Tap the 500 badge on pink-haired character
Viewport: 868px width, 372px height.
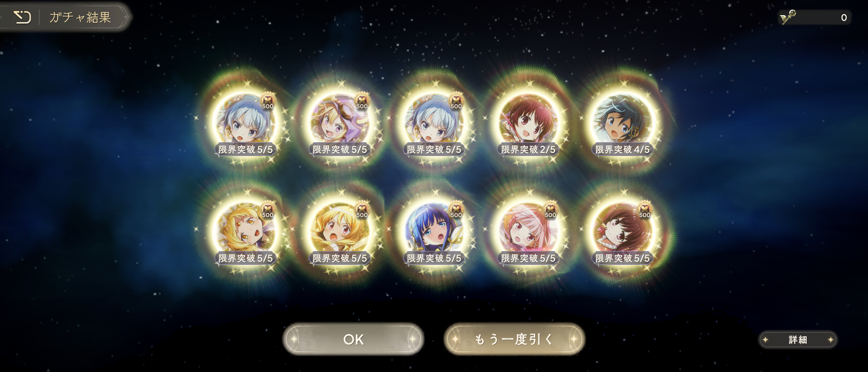550,210
